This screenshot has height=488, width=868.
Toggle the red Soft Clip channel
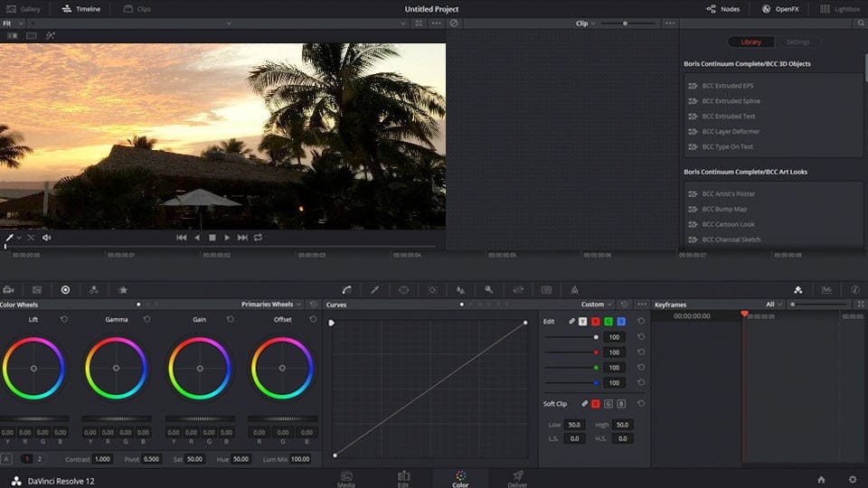tap(597, 403)
